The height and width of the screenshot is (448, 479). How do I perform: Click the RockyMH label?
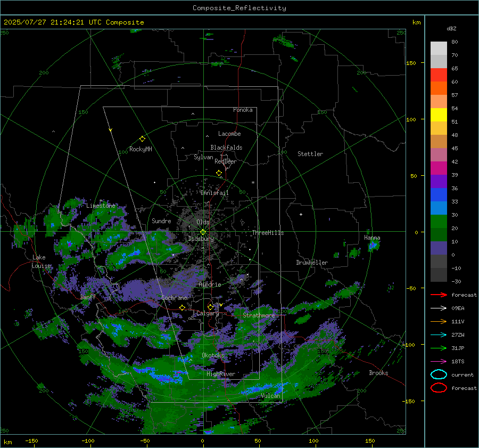click(141, 149)
